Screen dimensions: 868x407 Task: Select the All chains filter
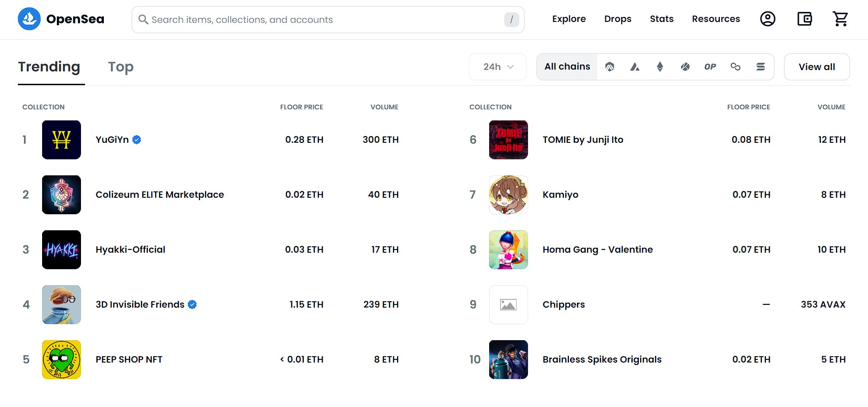pos(567,67)
